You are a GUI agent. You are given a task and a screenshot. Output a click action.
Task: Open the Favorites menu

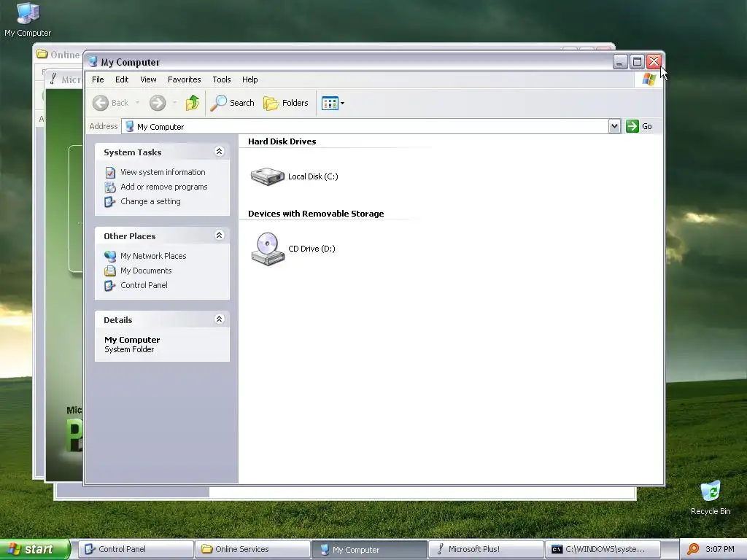tap(185, 79)
